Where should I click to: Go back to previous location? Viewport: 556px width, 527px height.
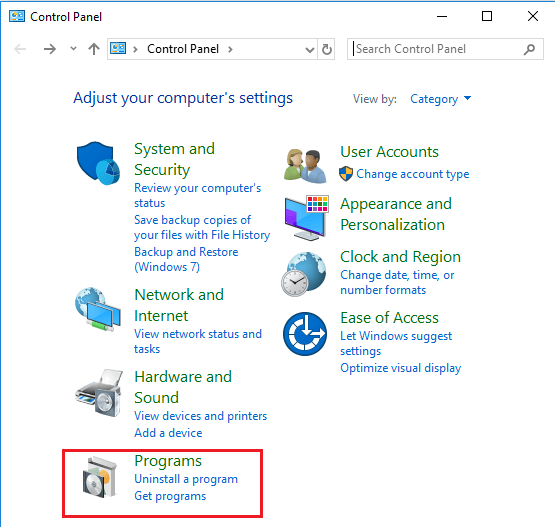tap(20, 49)
